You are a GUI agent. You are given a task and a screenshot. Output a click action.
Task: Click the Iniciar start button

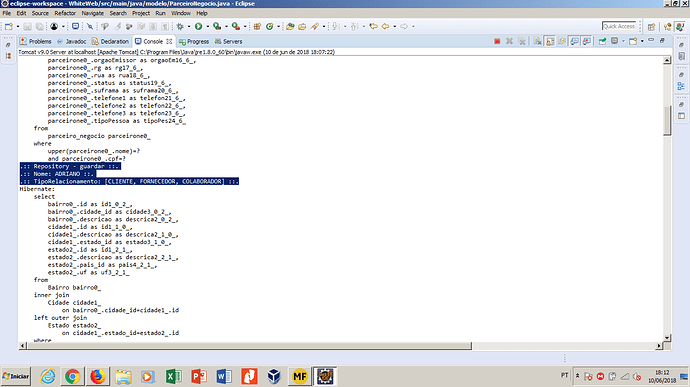point(16,376)
